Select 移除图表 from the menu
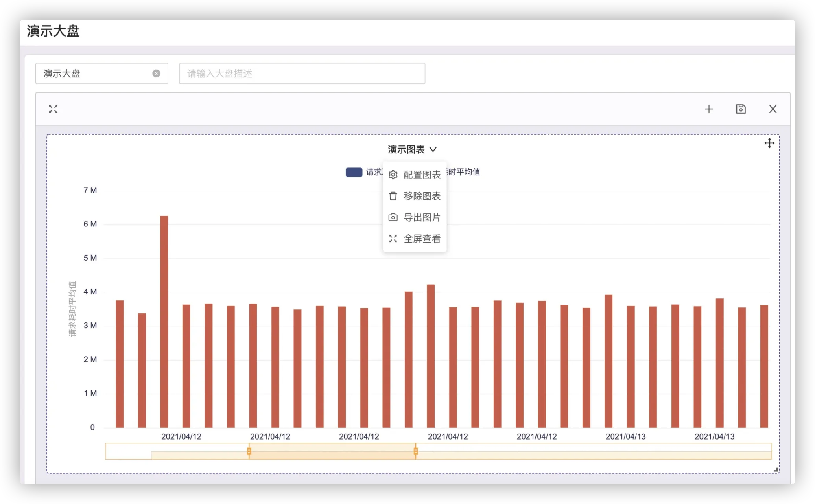Screen dimensions: 815x504 click(x=422, y=196)
